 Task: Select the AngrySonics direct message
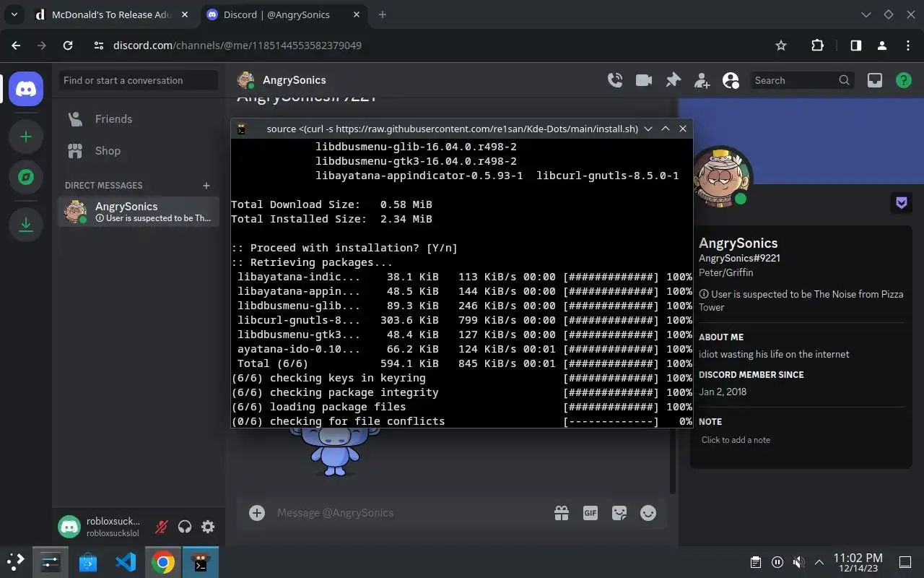[x=138, y=212]
